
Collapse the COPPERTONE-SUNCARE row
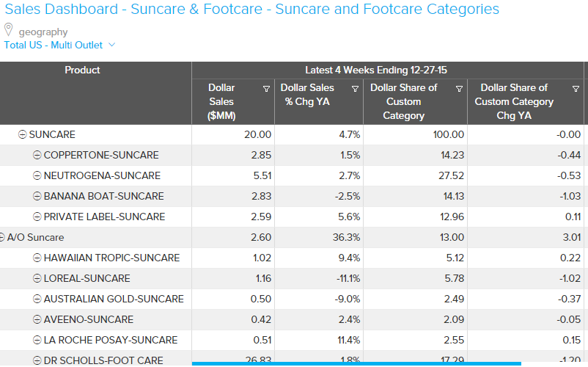[37, 156]
